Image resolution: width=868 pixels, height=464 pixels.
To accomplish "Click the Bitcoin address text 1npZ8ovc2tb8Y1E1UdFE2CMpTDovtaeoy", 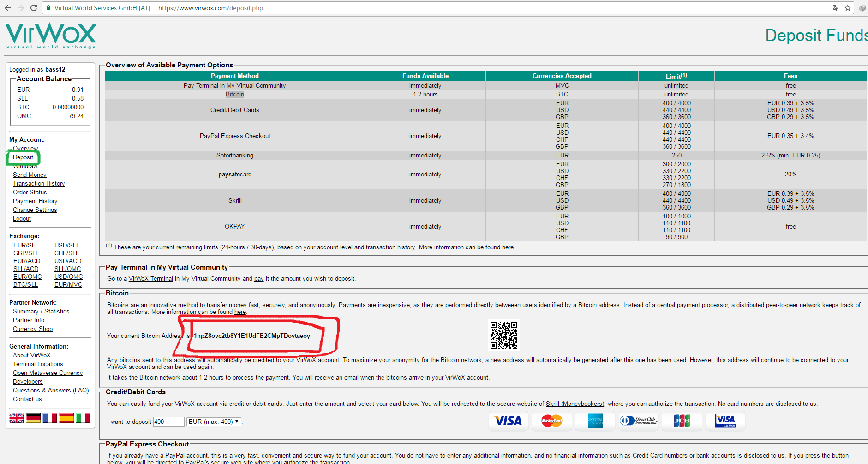I will [x=252, y=336].
